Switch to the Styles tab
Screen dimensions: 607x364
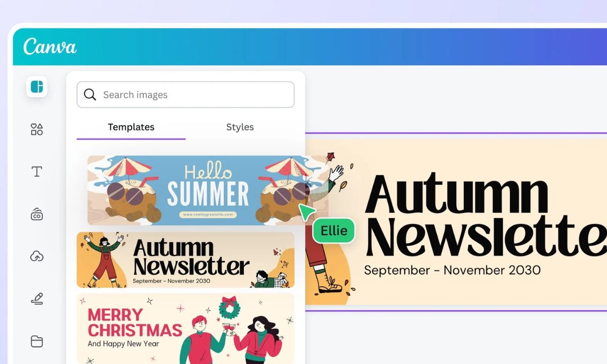(x=240, y=127)
